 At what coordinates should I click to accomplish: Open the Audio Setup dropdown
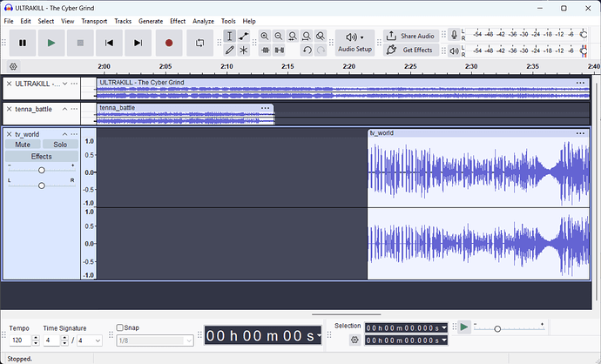pyautogui.click(x=355, y=43)
